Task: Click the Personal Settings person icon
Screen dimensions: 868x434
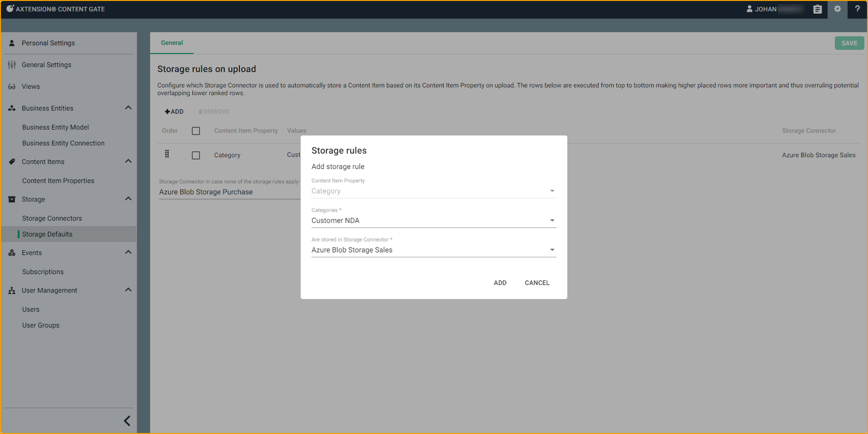Action: [x=12, y=43]
